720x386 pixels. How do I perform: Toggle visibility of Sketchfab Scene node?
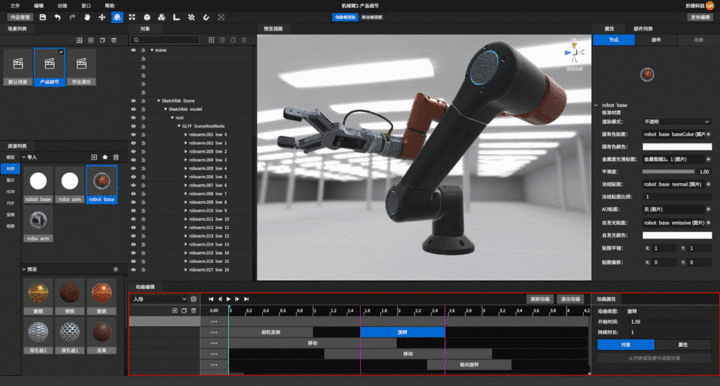tap(134, 101)
